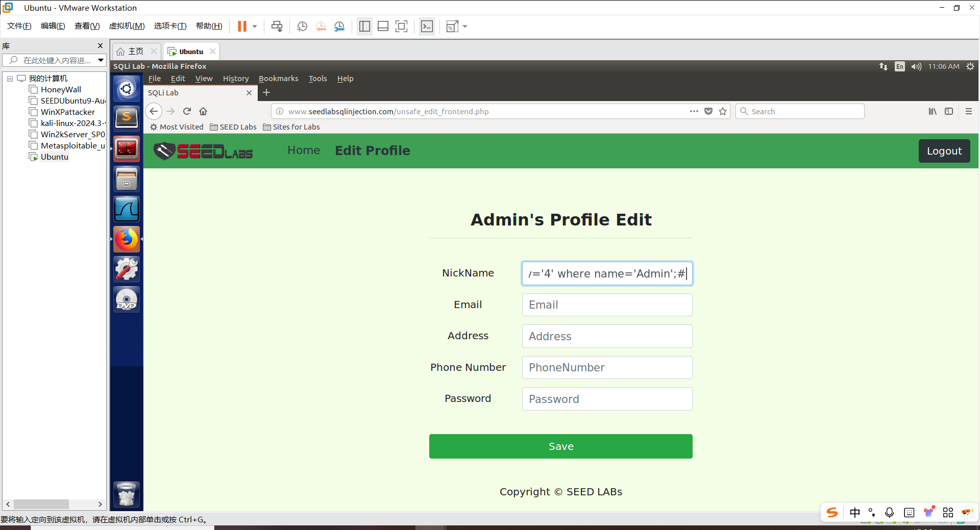Viewport: 980px width, 530px height.
Task: Select WinXPattacker in the library tree
Action: coord(67,112)
